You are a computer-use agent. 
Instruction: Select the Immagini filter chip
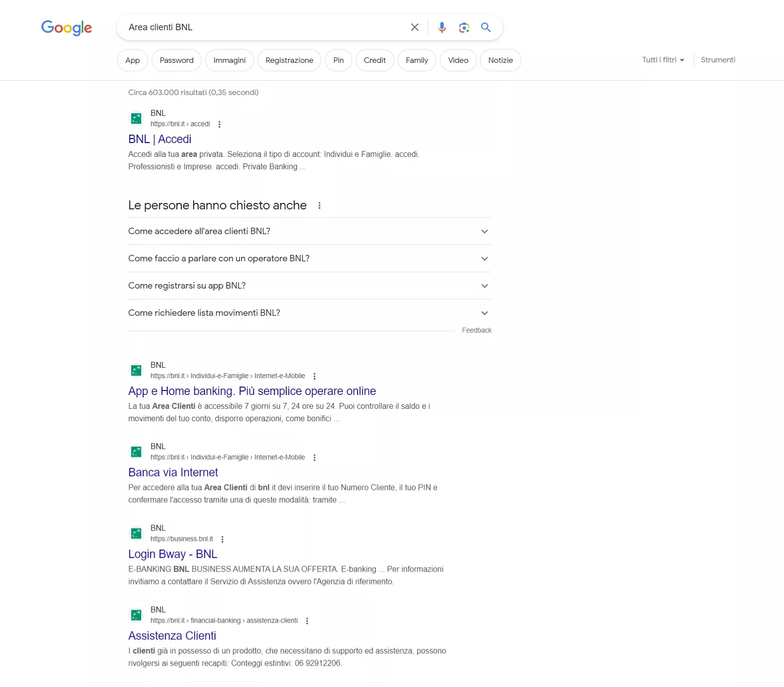click(x=229, y=60)
